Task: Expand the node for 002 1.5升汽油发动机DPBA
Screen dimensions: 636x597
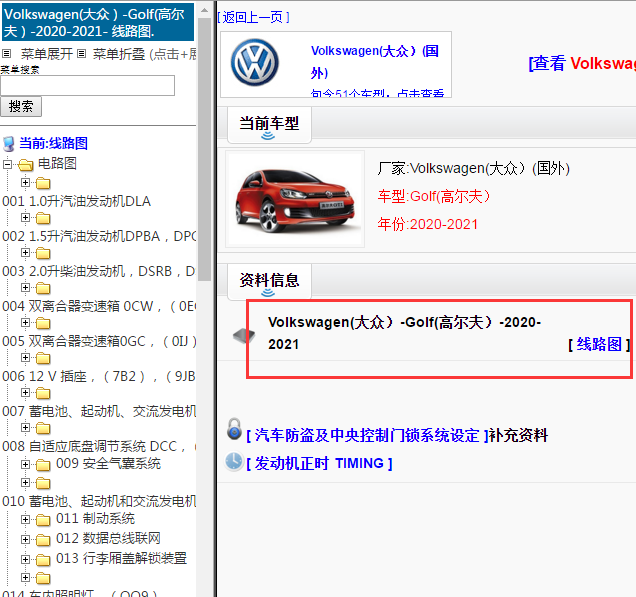Action: (25, 218)
